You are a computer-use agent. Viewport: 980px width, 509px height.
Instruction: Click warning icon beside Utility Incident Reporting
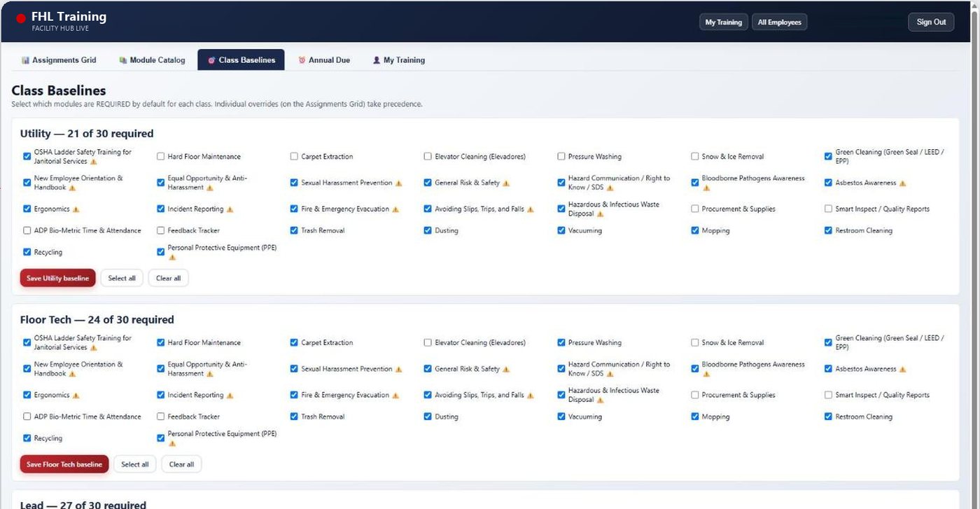pos(230,209)
